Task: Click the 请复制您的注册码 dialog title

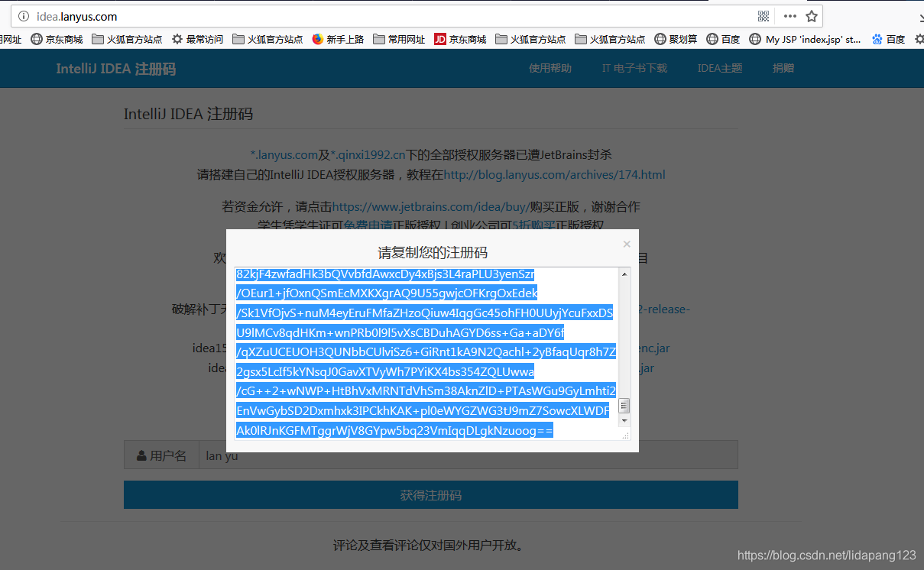Action: click(x=433, y=252)
